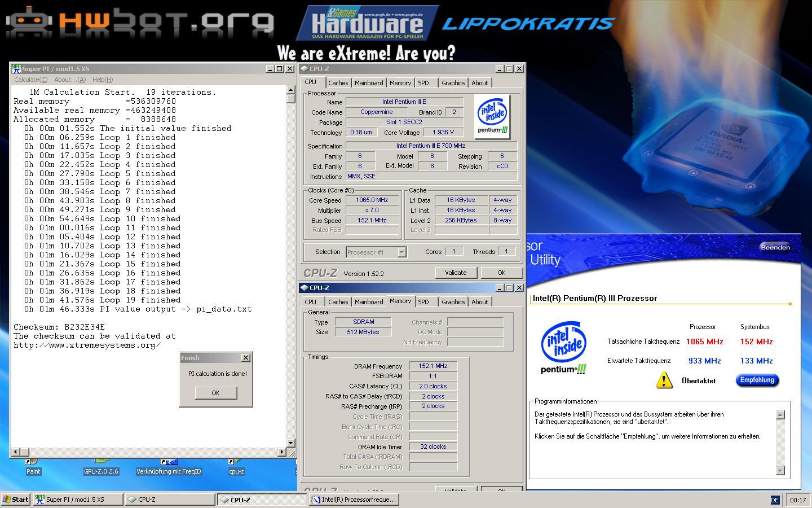812x508 pixels.
Task: Switch to Graphics tab in top CPU-Z
Action: (453, 83)
